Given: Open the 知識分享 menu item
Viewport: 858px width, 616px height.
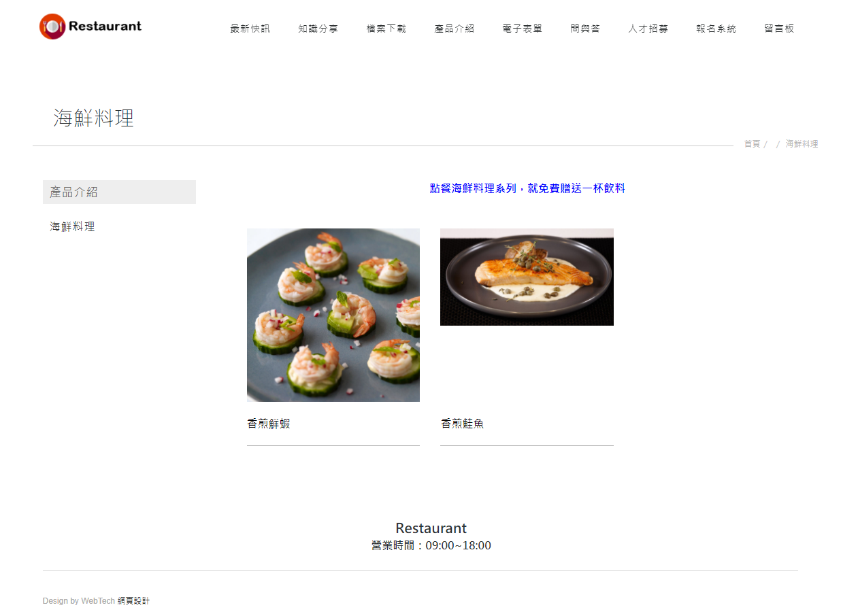Looking at the screenshot, I should click(318, 29).
